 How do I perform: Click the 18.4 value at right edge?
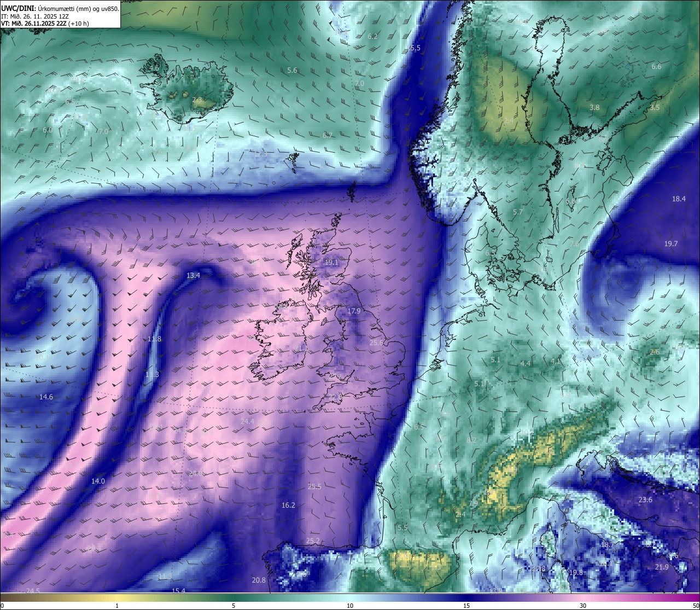click(x=679, y=199)
